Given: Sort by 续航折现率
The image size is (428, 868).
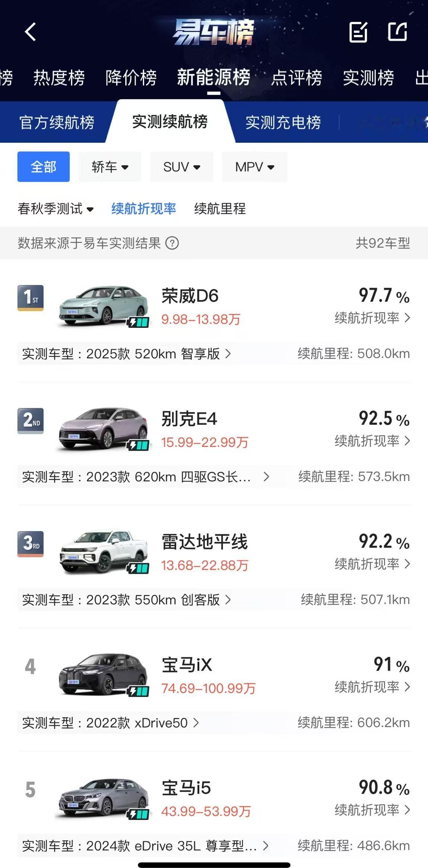Looking at the screenshot, I should click(144, 209).
